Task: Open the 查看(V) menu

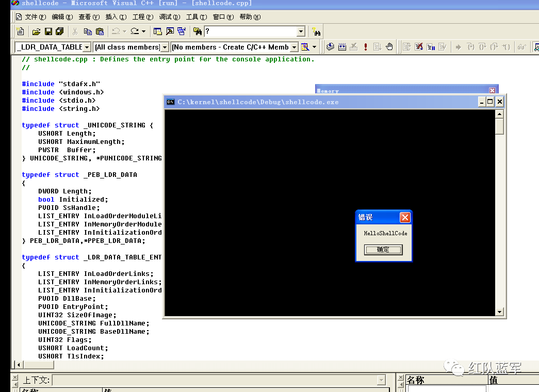Action: pos(89,17)
